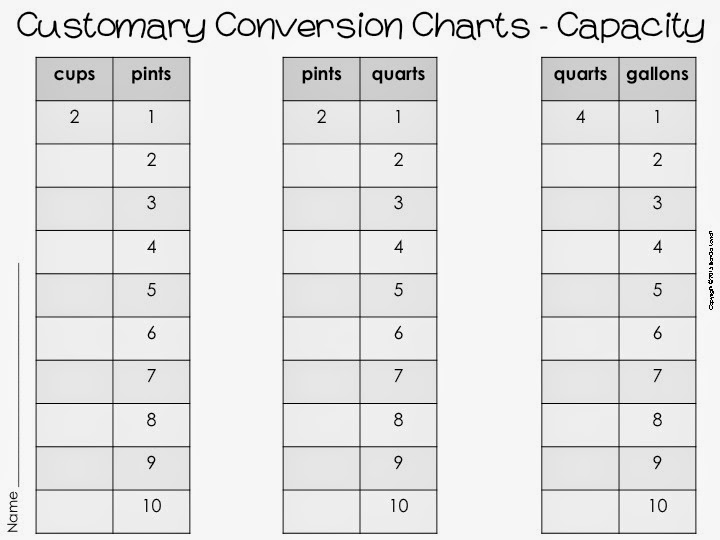Click gallons value 8 cell

click(658, 425)
